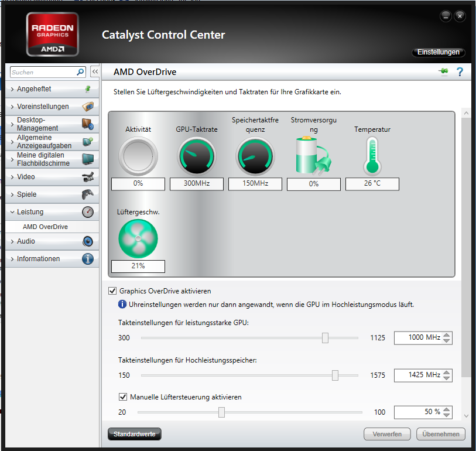Minimize the Catalyst Control Center window
Viewport: 476px width, 451px height.
tap(446, 16)
